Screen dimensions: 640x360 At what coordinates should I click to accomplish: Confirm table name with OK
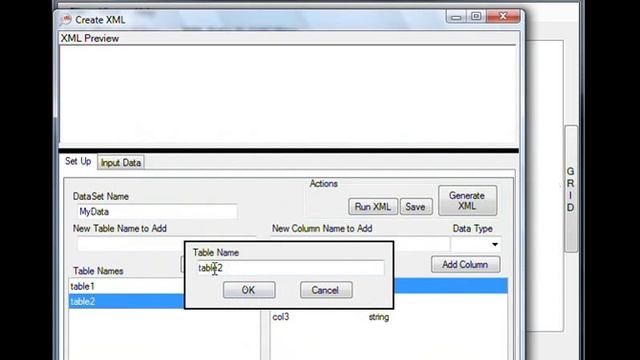pyautogui.click(x=249, y=290)
